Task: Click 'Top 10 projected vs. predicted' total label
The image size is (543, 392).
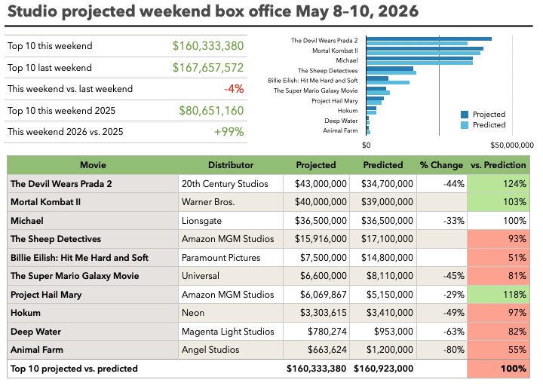Action: [x=74, y=369]
